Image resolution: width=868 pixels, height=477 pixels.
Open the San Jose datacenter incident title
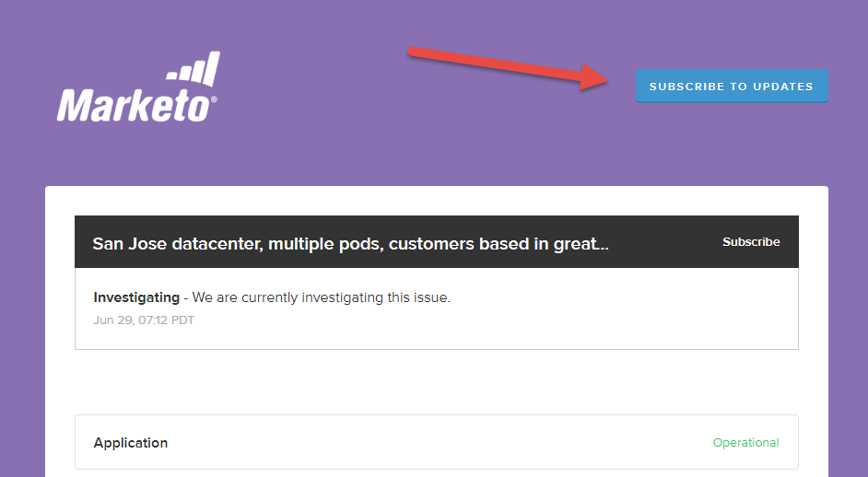tap(350, 244)
